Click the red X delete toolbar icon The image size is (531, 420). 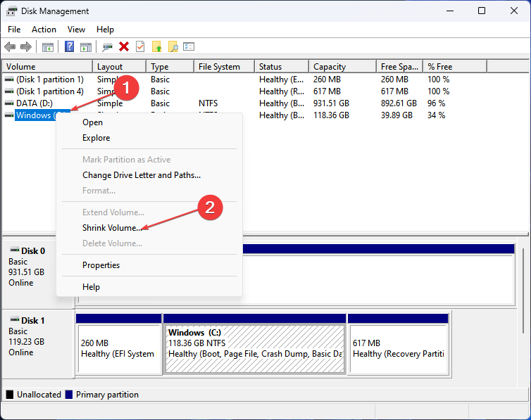(124, 46)
